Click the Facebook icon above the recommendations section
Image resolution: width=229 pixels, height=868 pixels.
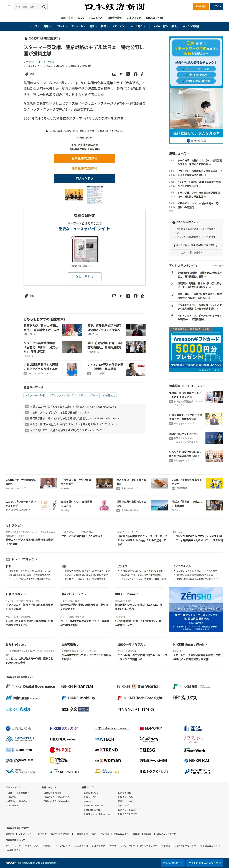click(136, 296)
